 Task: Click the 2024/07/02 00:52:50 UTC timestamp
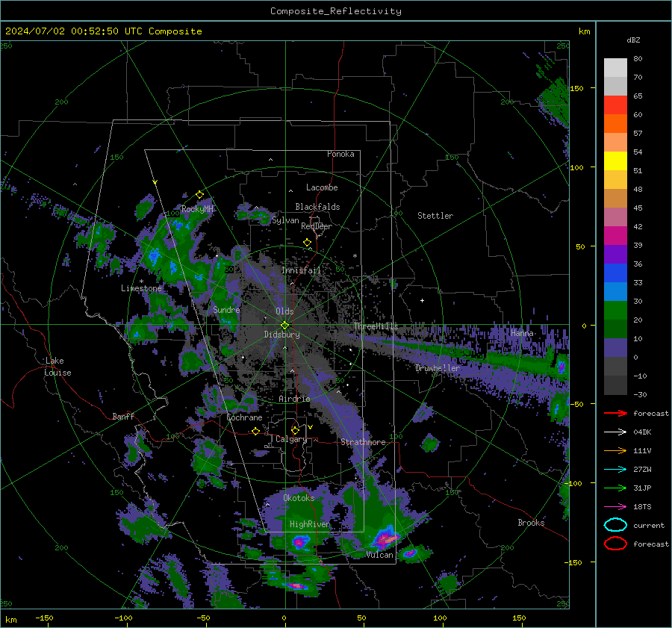pos(103,31)
